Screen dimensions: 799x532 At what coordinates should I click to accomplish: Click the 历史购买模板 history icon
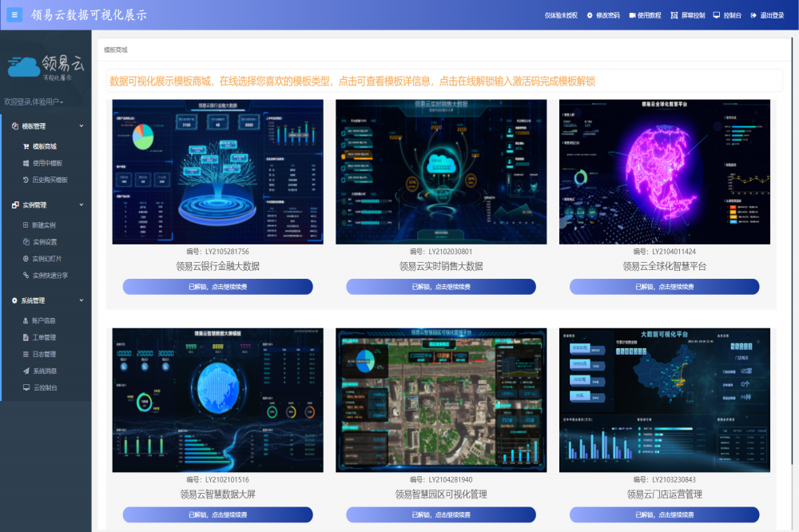[26, 181]
